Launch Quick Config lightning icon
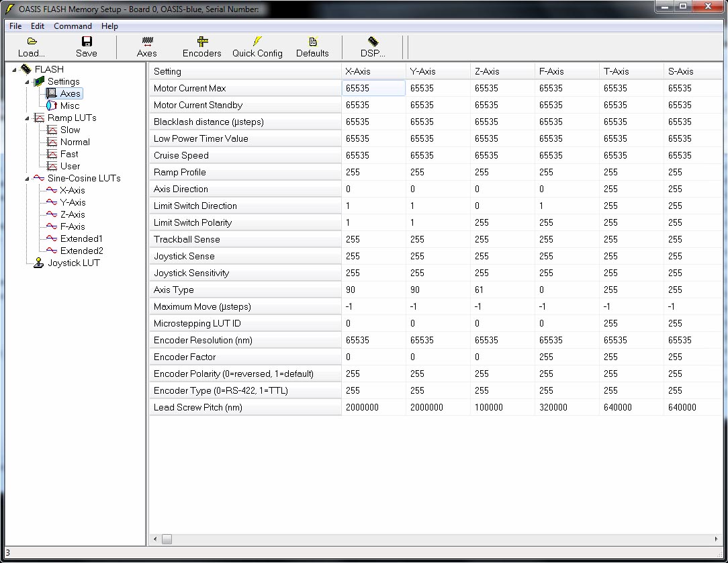The width and height of the screenshot is (728, 563). coord(257,42)
